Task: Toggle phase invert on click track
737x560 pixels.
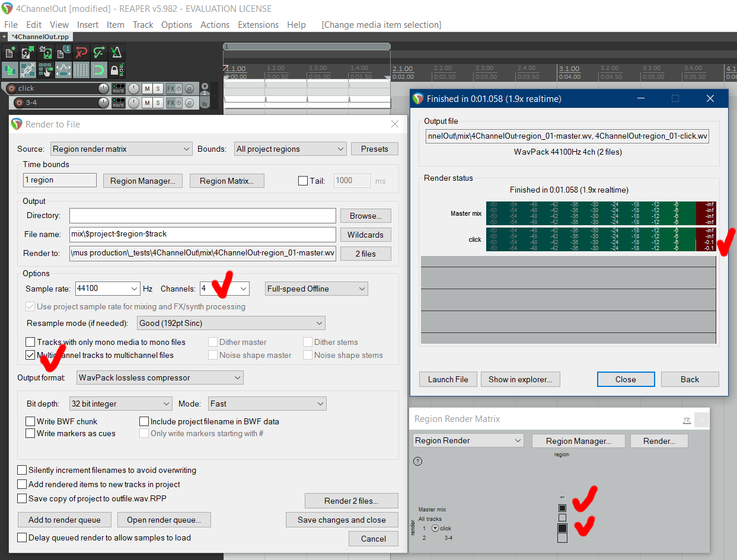Action: 189,88
